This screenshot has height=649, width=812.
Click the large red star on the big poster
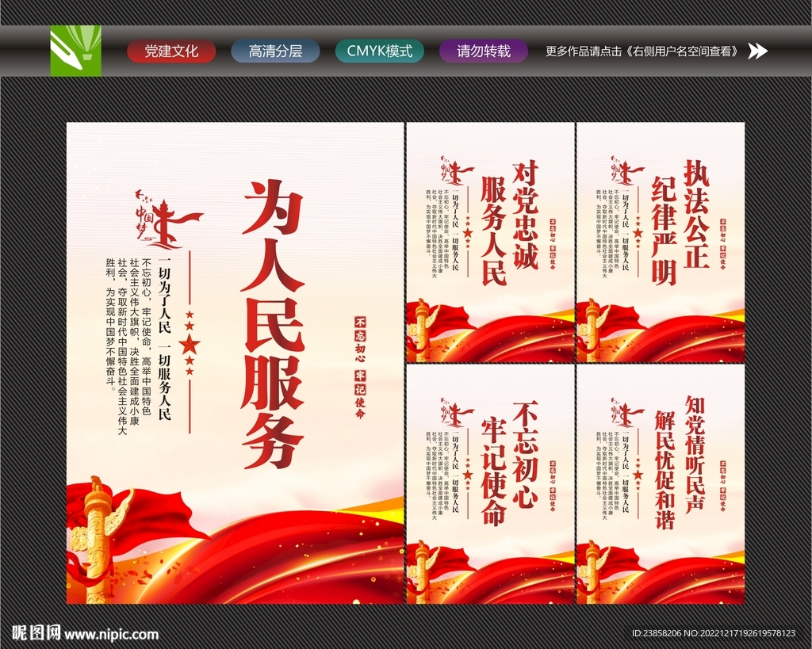[x=190, y=344]
